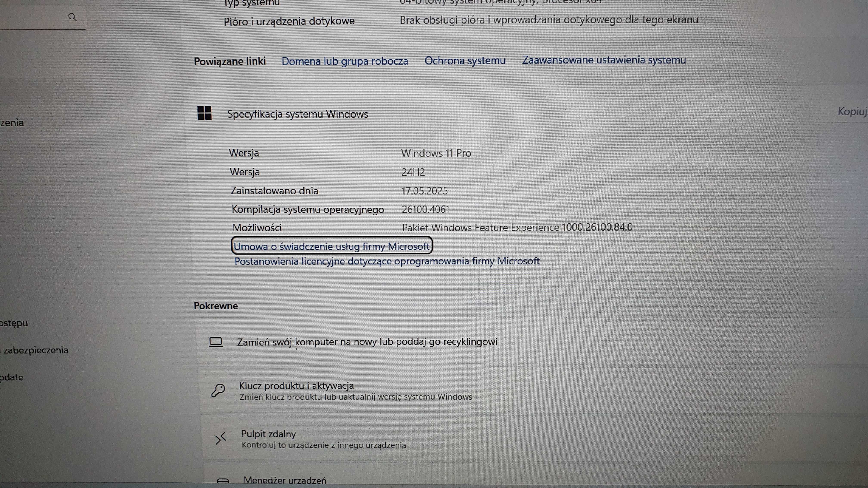Click the search magnifier icon in sidebar
The width and height of the screenshot is (868, 488).
(x=72, y=17)
